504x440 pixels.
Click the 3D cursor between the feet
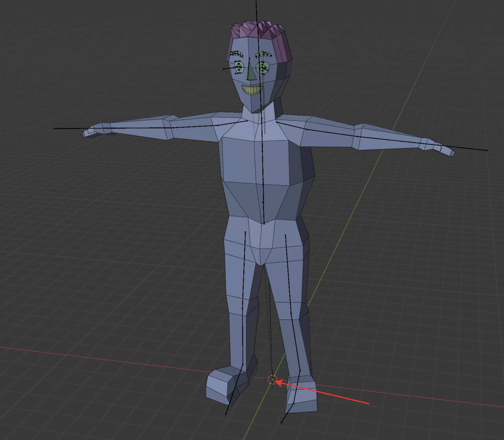[x=272, y=380]
